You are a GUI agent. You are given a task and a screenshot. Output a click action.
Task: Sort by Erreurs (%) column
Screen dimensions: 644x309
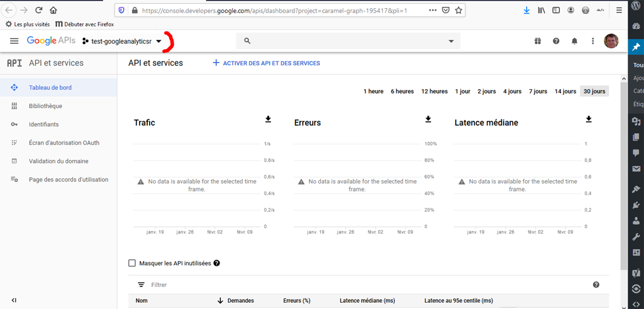coord(297,300)
